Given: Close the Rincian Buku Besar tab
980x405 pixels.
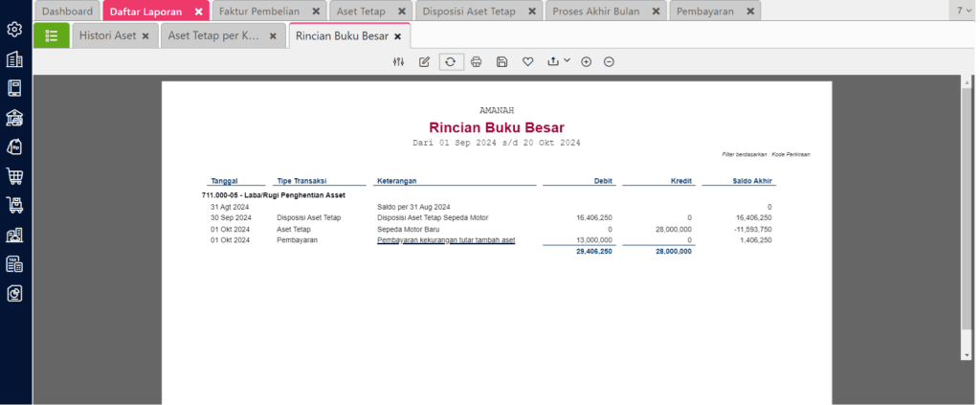Looking at the screenshot, I should [397, 36].
